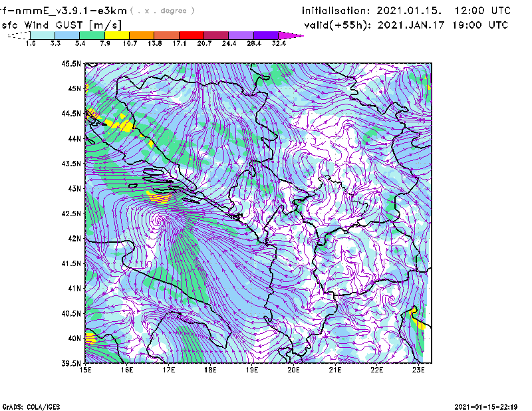Click the 'GrADS: COLA/IGES' footer text

[31, 407]
